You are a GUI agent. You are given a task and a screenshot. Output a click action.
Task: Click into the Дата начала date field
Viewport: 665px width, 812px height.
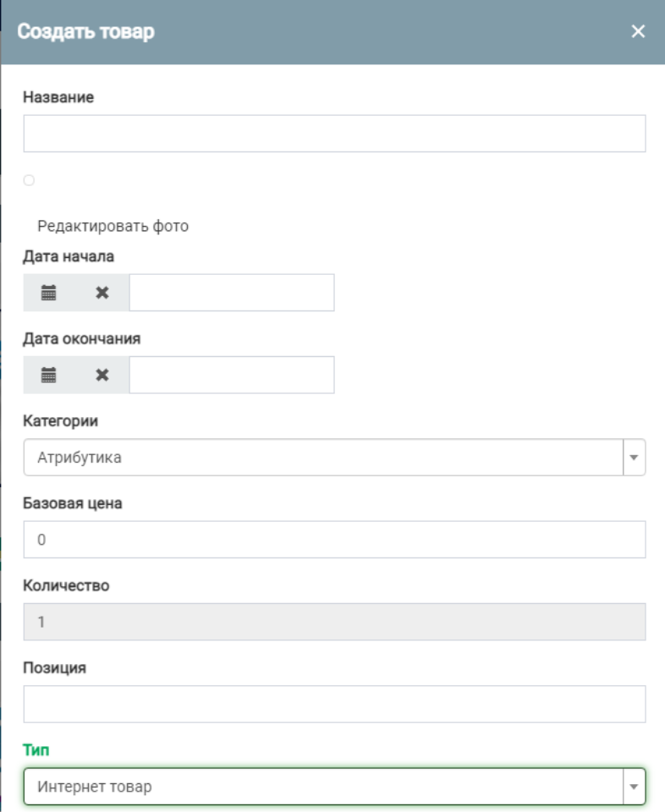point(231,293)
